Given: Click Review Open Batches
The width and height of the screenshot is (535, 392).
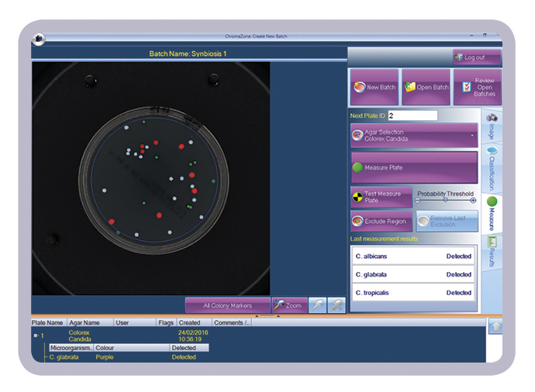Looking at the screenshot, I should point(477,88).
